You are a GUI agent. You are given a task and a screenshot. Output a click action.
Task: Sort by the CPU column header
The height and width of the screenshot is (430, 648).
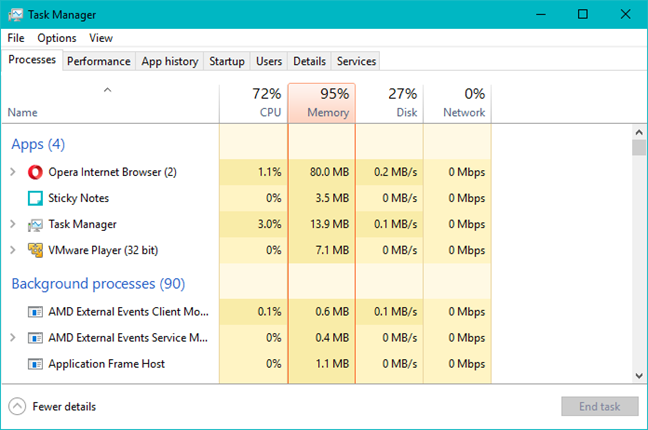pos(253,103)
